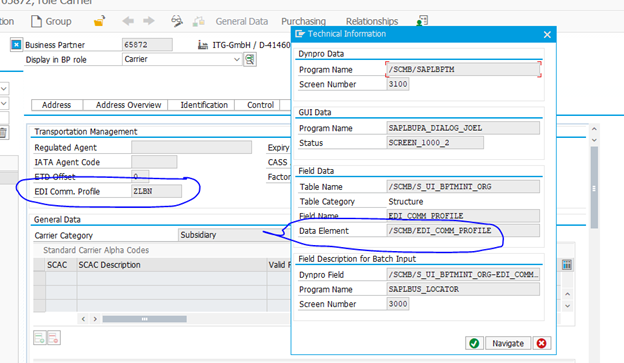Click Field Name EDI_COMM_PROFILE field
Viewport: 624px width, 363px height.
tap(463, 216)
